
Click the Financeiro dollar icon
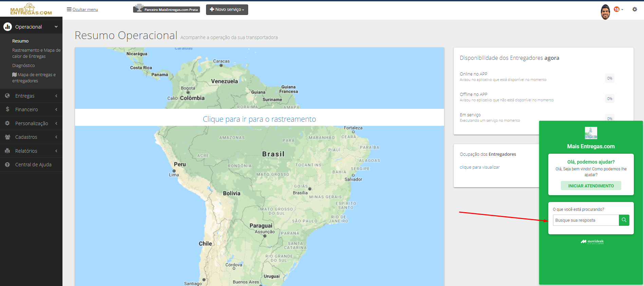(x=7, y=110)
